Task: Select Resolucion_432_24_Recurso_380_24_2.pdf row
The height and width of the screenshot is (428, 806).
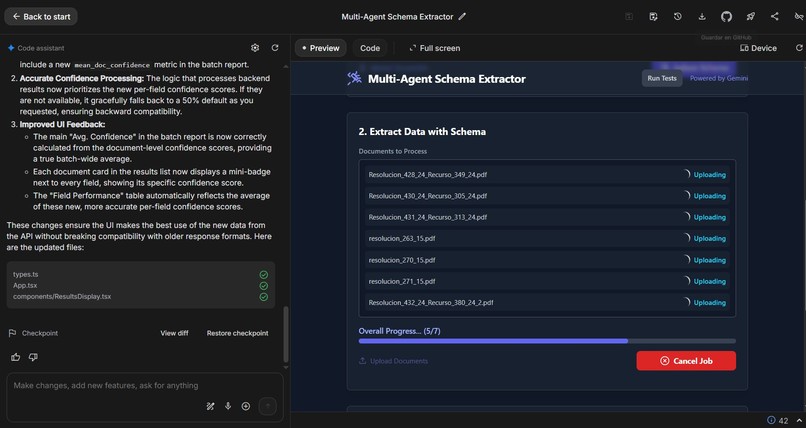Action: click(x=547, y=303)
